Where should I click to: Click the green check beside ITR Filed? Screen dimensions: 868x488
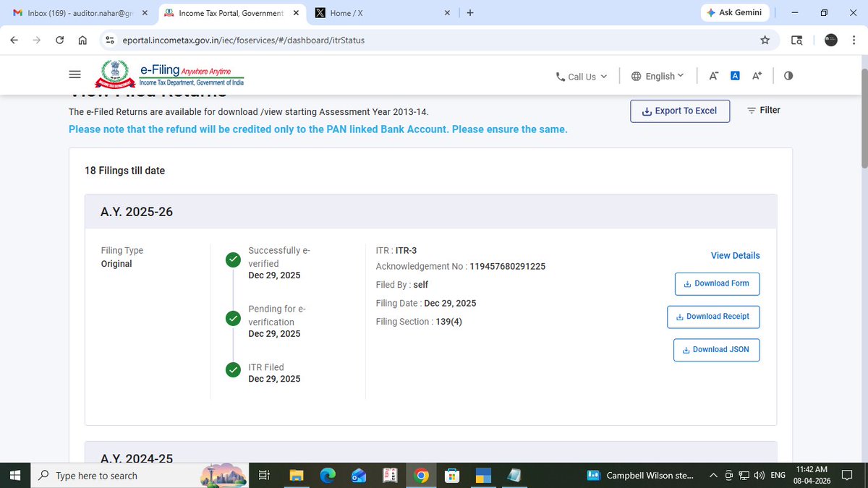coord(233,369)
